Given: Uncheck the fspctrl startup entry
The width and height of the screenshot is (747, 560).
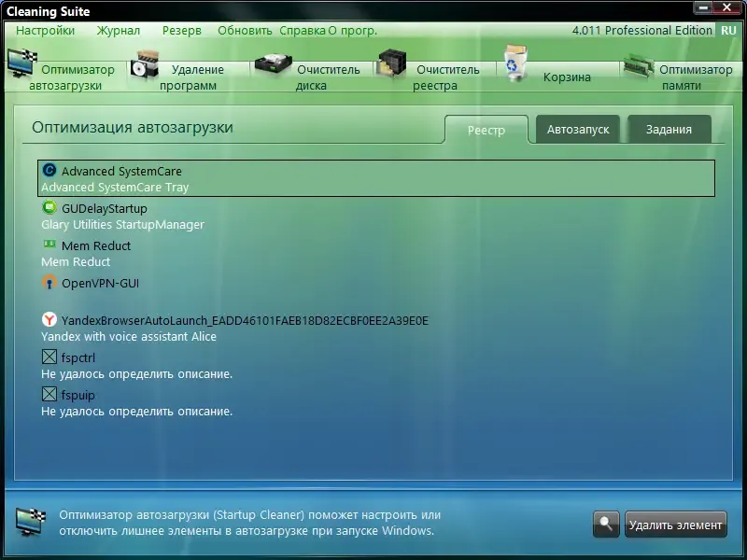Looking at the screenshot, I should 49,357.
